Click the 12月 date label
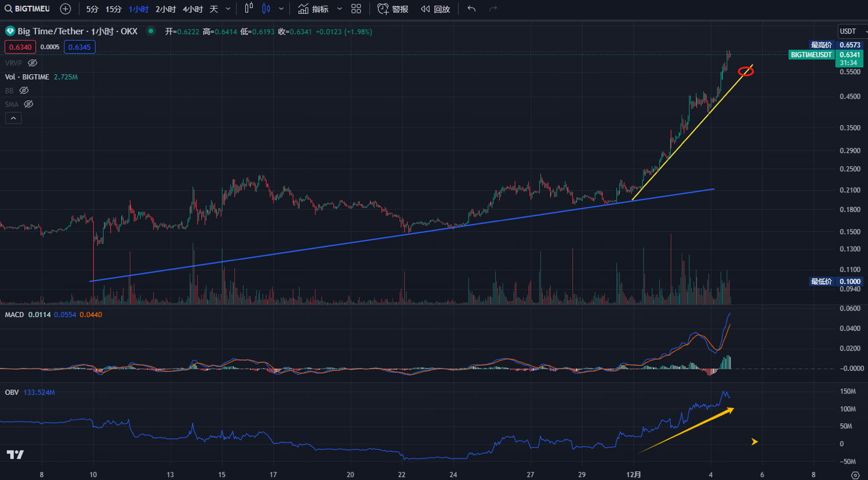Image resolution: width=868 pixels, height=480 pixels. 634,474
